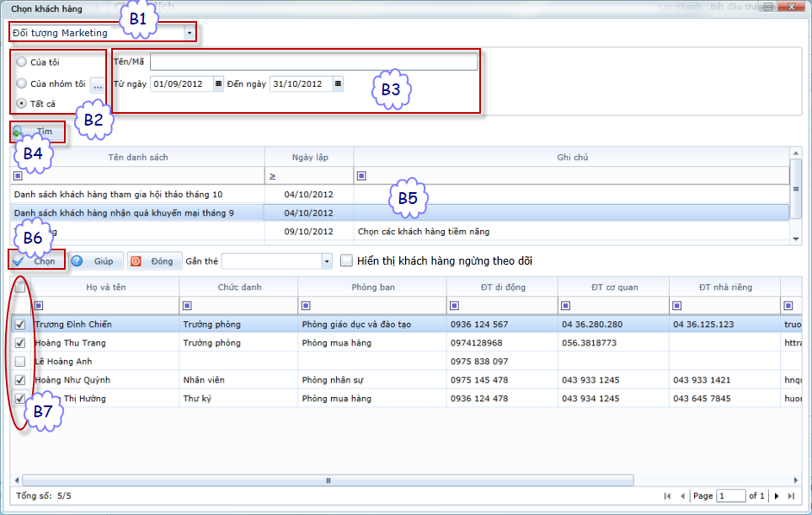The height and width of the screenshot is (515, 812).
Task: Open the Gắn thẻ dropdown list
Action: click(327, 262)
